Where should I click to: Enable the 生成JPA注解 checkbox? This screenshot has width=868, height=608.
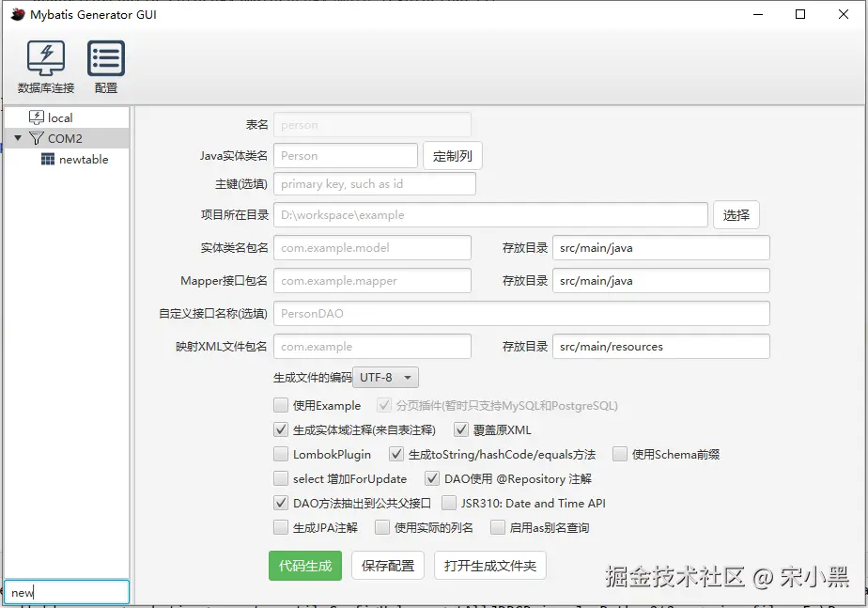pos(281,527)
